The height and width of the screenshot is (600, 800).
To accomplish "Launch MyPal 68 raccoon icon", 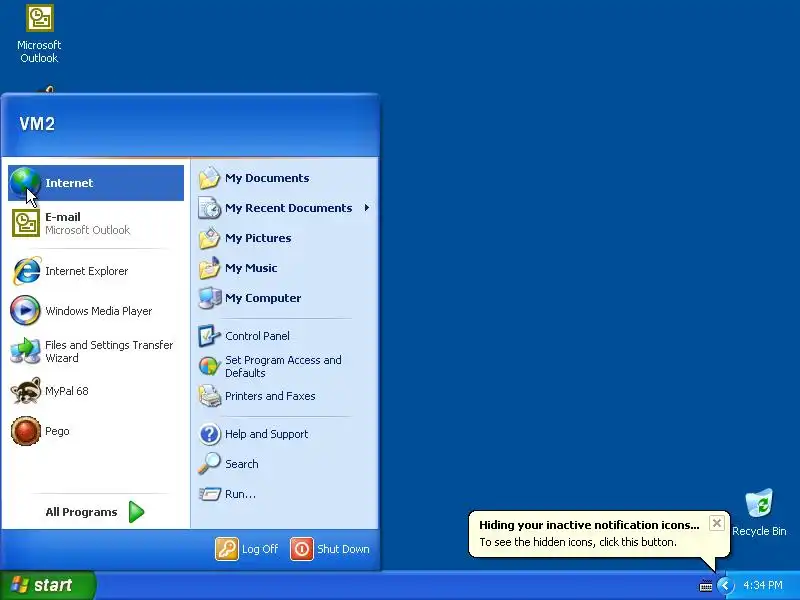I will pyautogui.click(x=26, y=391).
